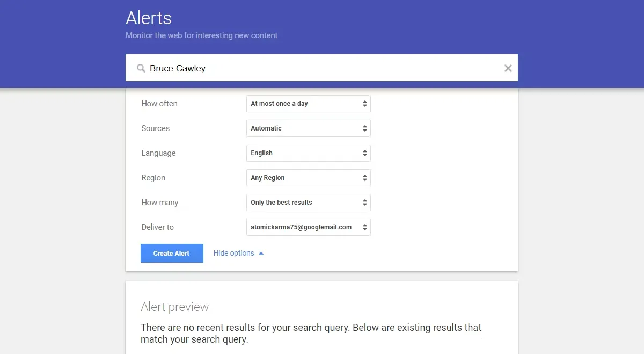Click the "How many" label

click(159, 203)
